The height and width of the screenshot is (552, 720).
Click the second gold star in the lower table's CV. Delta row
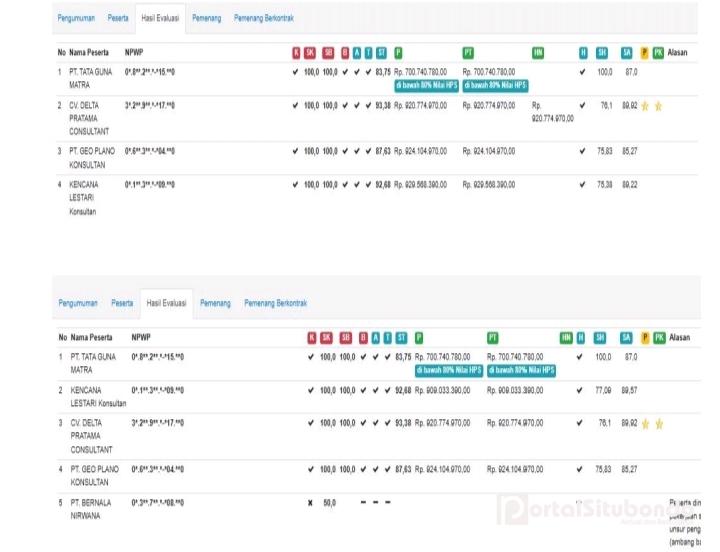(x=658, y=423)
